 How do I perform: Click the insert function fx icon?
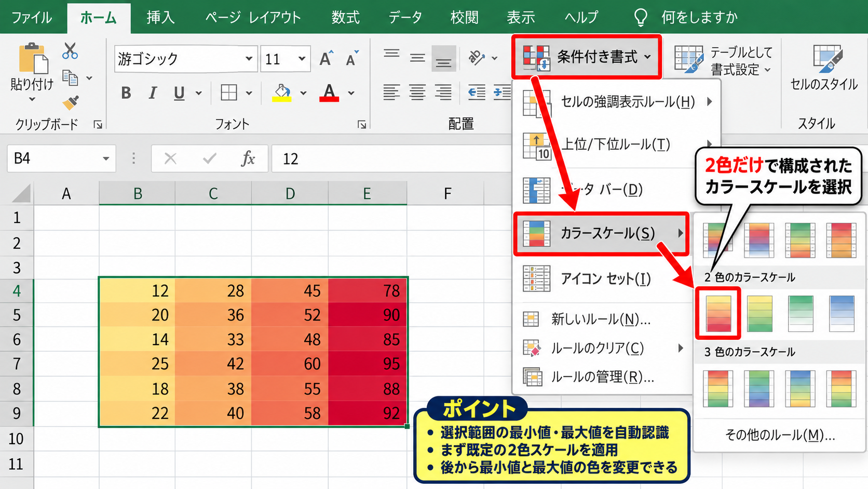point(248,158)
